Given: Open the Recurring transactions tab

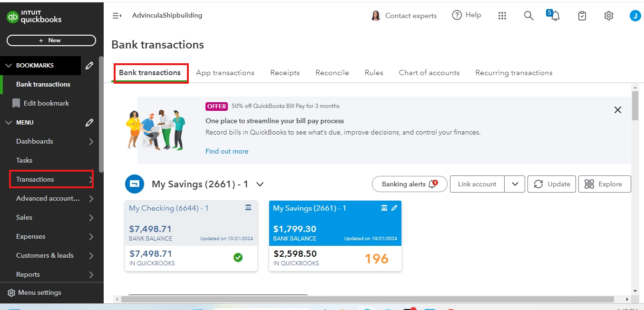Looking at the screenshot, I should pyautogui.click(x=514, y=73).
